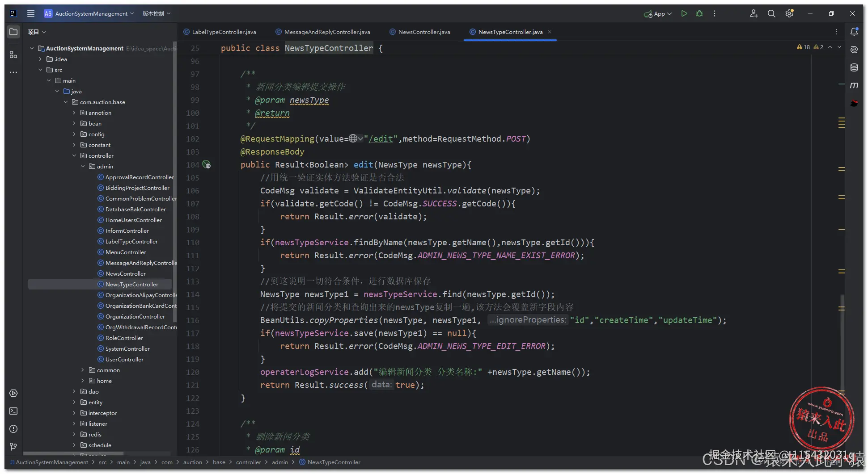Go to the previous highlighted error
The height and width of the screenshot is (474, 868).
pos(830,47)
